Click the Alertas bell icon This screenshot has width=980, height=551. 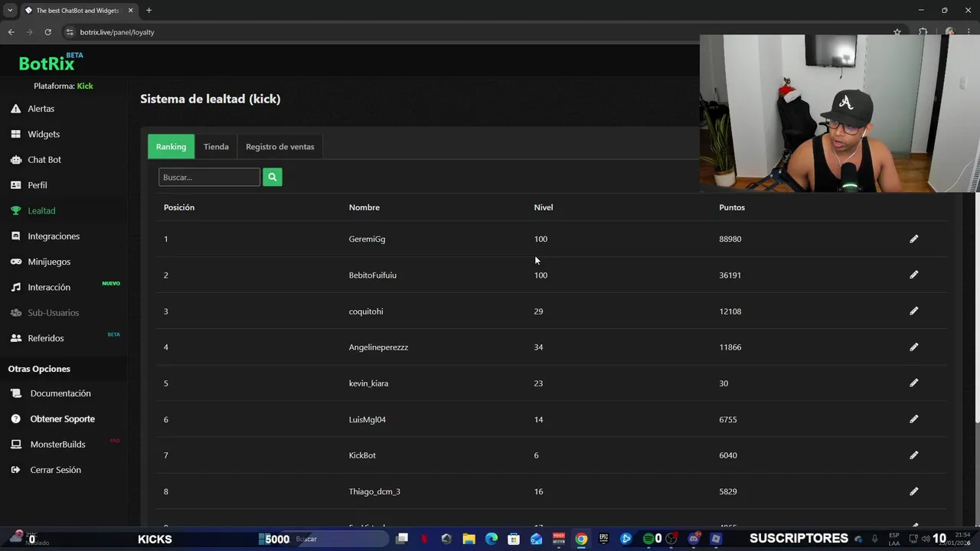(15, 109)
